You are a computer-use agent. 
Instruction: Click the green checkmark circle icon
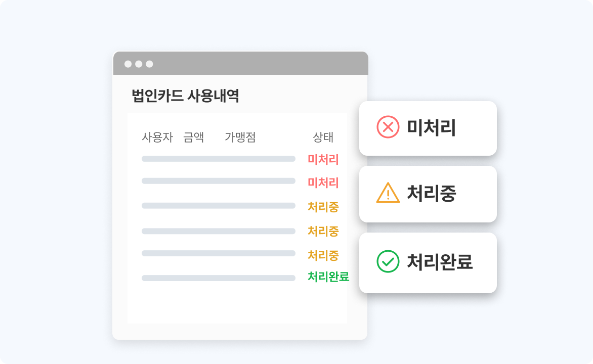pos(388,261)
